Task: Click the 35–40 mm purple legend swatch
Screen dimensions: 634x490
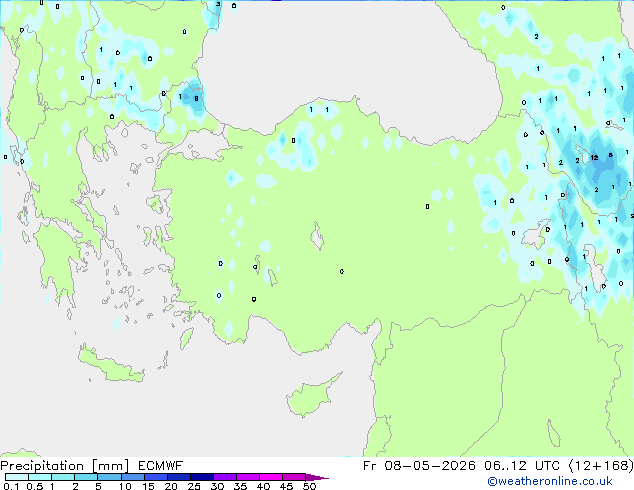Action: tap(247, 477)
